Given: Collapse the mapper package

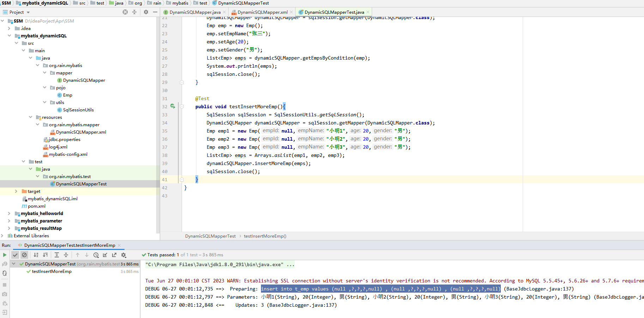Looking at the screenshot, I should pyautogui.click(x=44, y=73).
